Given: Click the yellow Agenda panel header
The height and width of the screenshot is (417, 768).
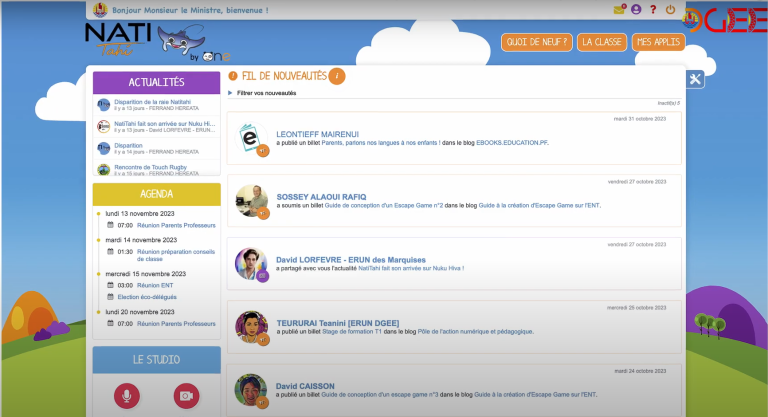Looking at the screenshot, I should click(x=156, y=193).
